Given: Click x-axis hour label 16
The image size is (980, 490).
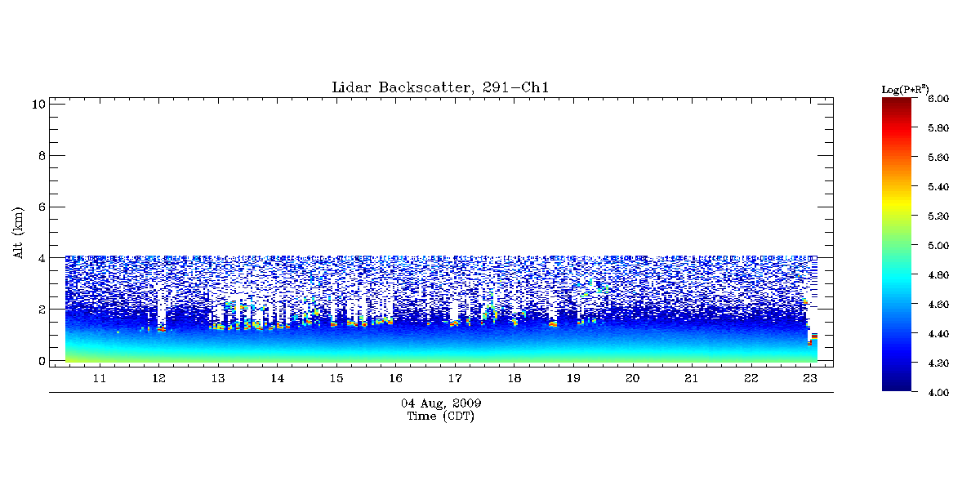Looking at the screenshot, I should click(395, 379).
